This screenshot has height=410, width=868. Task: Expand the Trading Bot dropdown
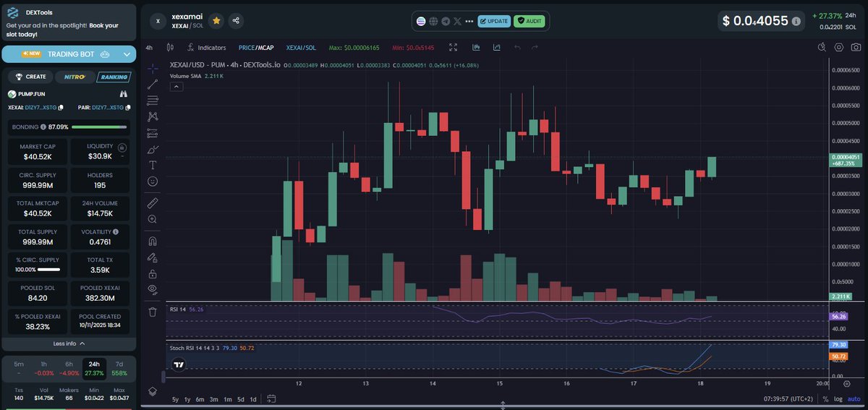pos(127,54)
